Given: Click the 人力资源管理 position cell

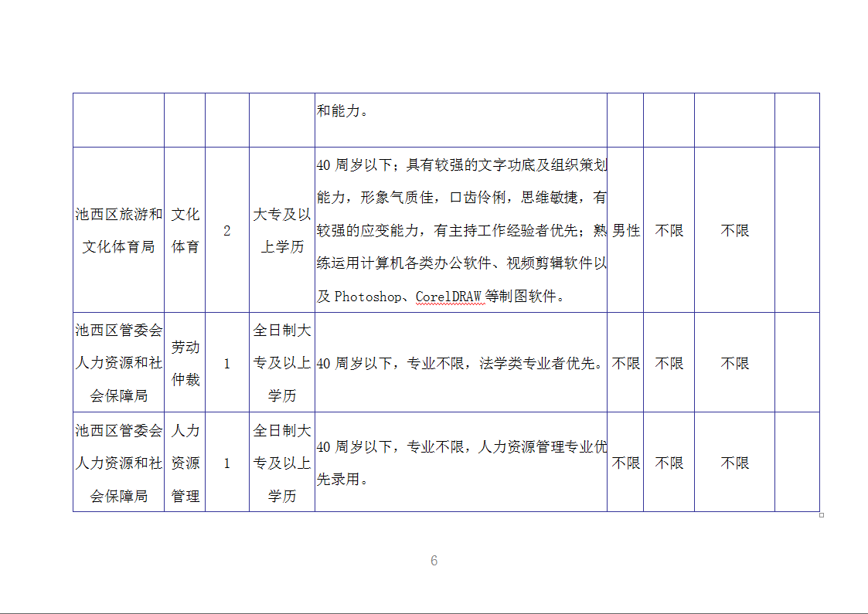Looking at the screenshot, I should [x=185, y=463].
